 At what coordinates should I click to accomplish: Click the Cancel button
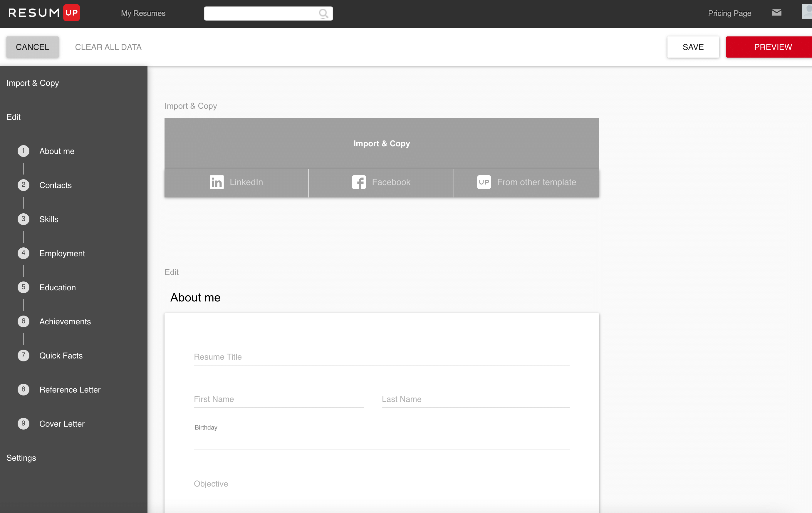tap(32, 47)
